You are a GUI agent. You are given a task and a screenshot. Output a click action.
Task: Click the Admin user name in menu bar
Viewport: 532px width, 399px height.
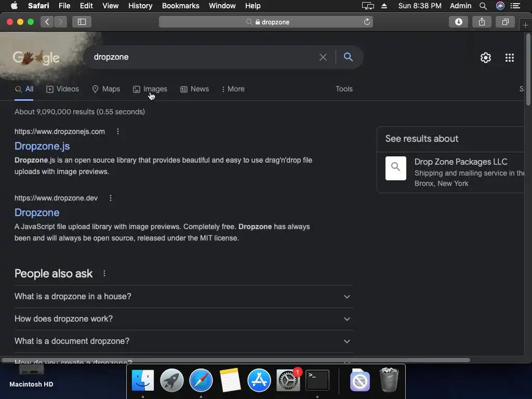click(x=460, y=6)
